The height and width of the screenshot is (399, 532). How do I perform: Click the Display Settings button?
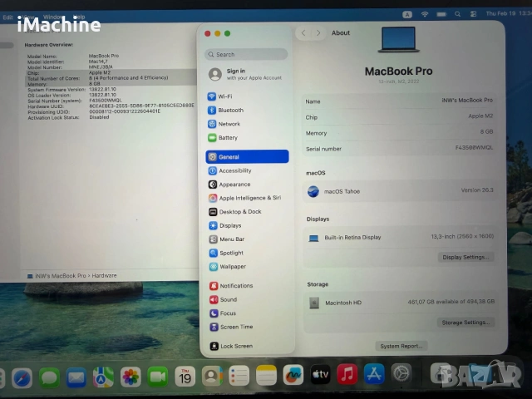[465, 257]
